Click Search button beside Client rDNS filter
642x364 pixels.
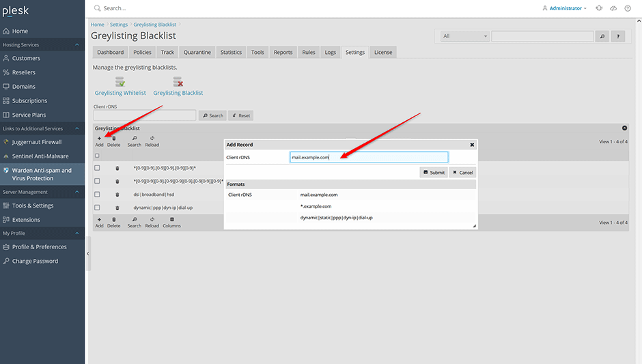[x=212, y=115]
